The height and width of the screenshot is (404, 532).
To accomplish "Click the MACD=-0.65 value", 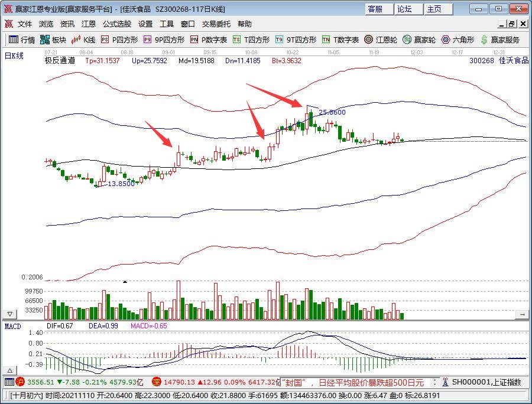I will [x=149, y=326].
